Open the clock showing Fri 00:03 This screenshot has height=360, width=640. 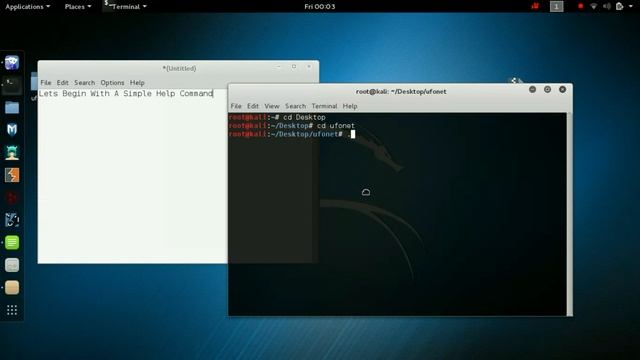[x=320, y=7]
